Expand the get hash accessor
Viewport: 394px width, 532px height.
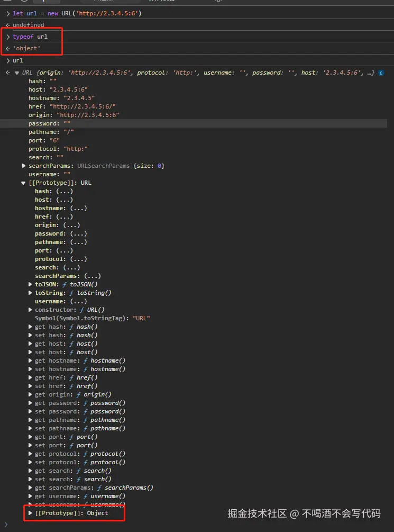[x=30, y=327]
